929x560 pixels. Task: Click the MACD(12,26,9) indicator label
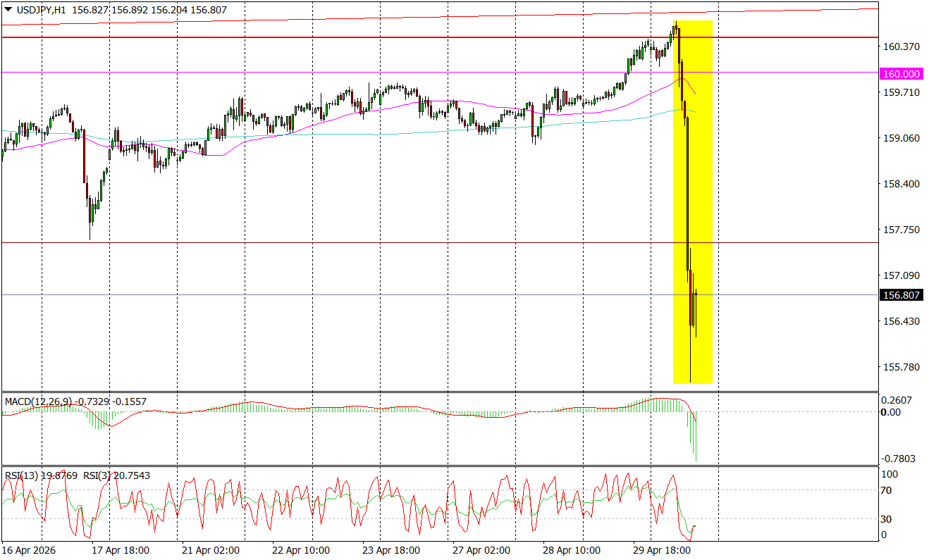coord(38,402)
